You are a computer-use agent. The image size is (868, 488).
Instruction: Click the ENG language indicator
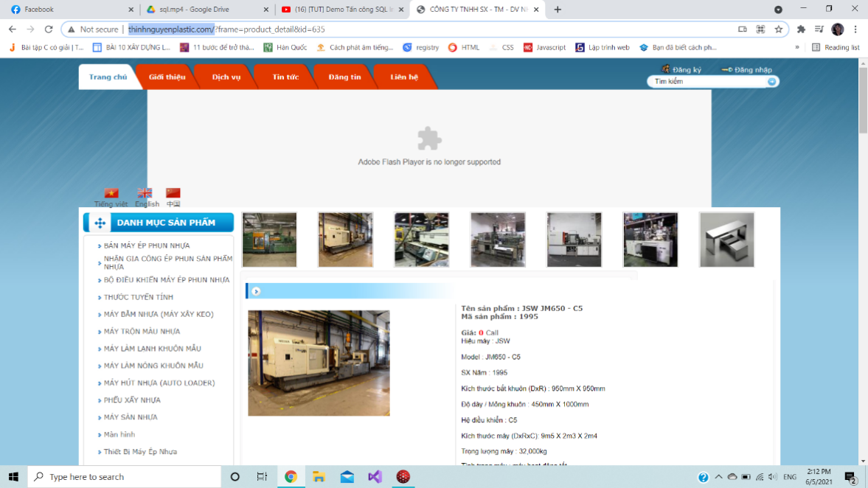(790, 477)
